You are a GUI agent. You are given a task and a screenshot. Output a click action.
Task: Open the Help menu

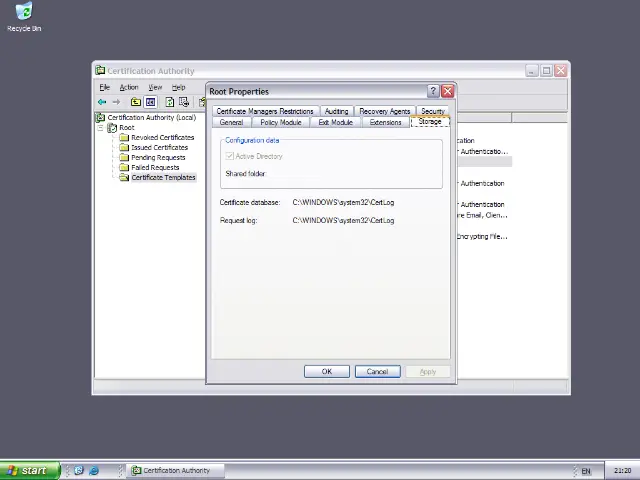179,87
